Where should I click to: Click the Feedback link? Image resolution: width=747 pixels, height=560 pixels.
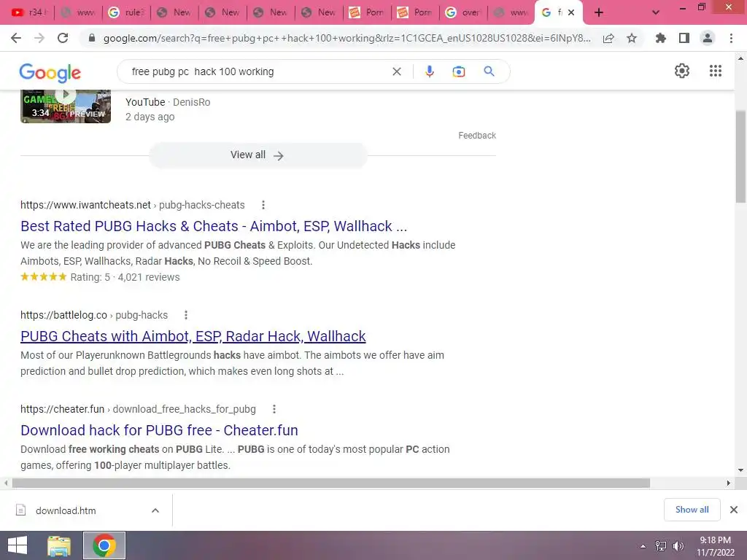477,135
